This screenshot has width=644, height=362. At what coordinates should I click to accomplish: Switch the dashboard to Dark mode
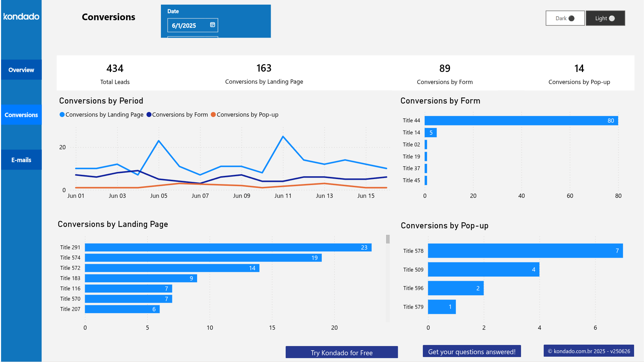565,18
